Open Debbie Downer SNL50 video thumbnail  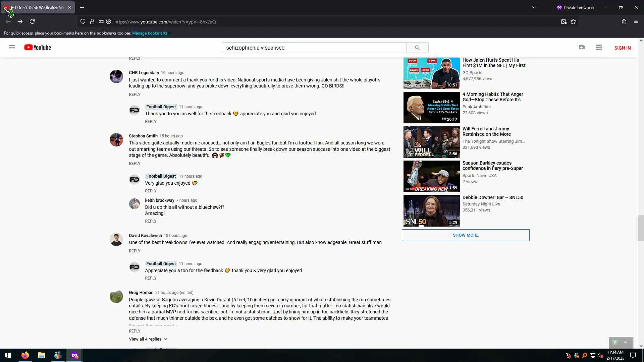tap(431, 210)
